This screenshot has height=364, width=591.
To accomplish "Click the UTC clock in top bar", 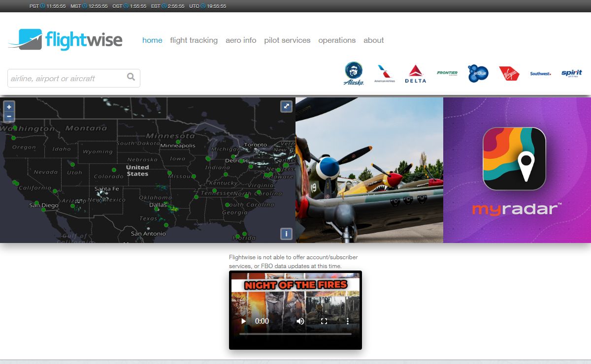I will [x=208, y=6].
